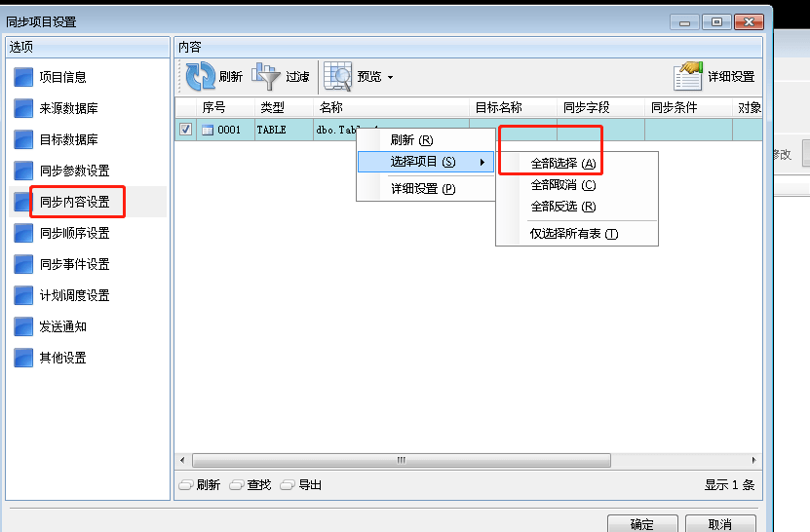Screen dimensions: 810x532
Task: Click the 取消 button
Action: point(720,524)
